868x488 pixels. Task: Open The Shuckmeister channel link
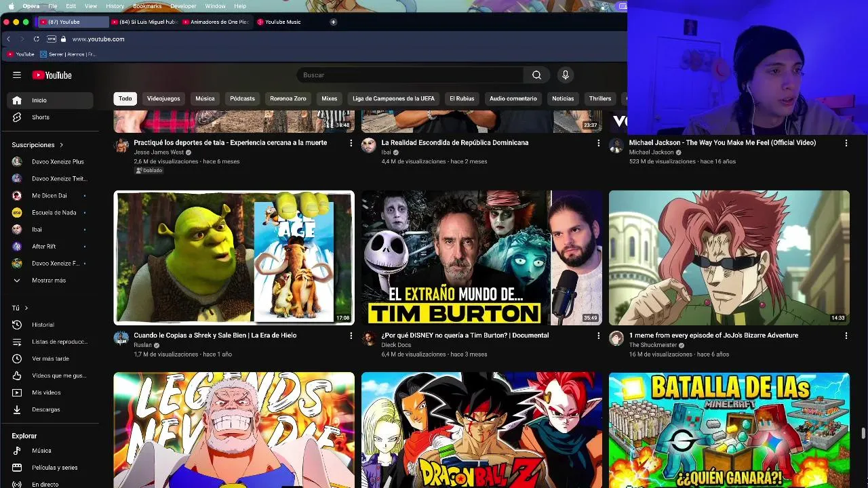tap(654, 345)
